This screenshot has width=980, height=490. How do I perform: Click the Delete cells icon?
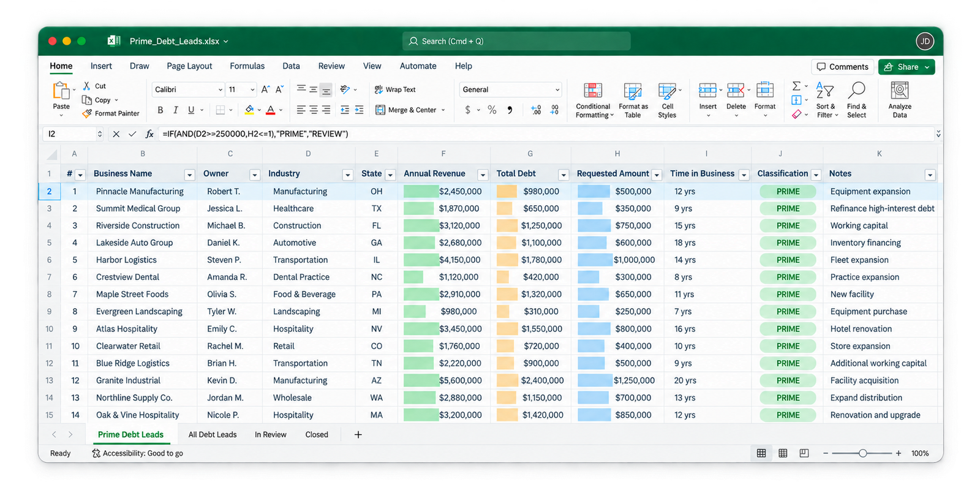click(736, 90)
